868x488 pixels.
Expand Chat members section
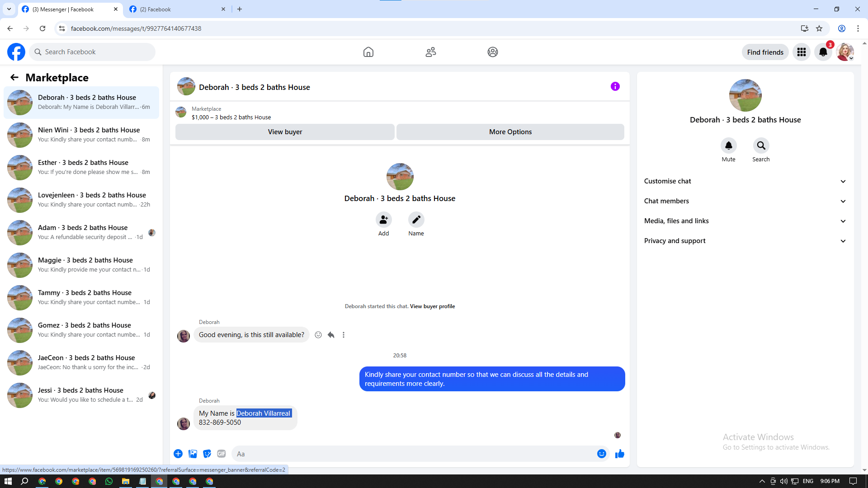point(745,201)
